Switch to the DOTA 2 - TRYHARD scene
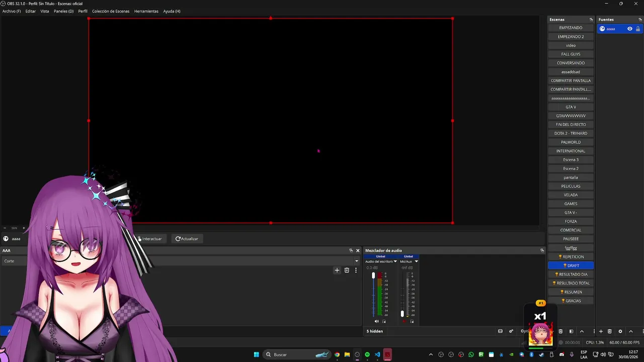 point(571,133)
